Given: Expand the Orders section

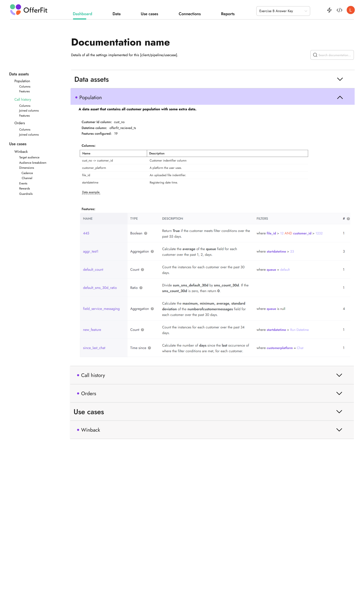Looking at the screenshot, I should pos(339,393).
